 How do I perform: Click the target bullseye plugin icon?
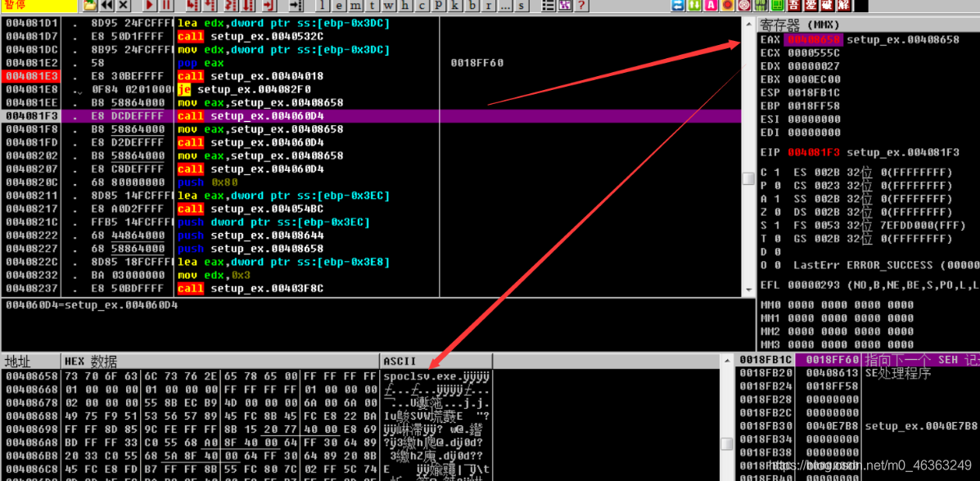point(743,6)
